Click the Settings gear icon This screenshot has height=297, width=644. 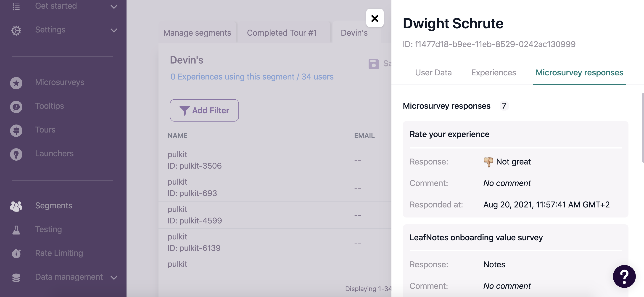16,30
